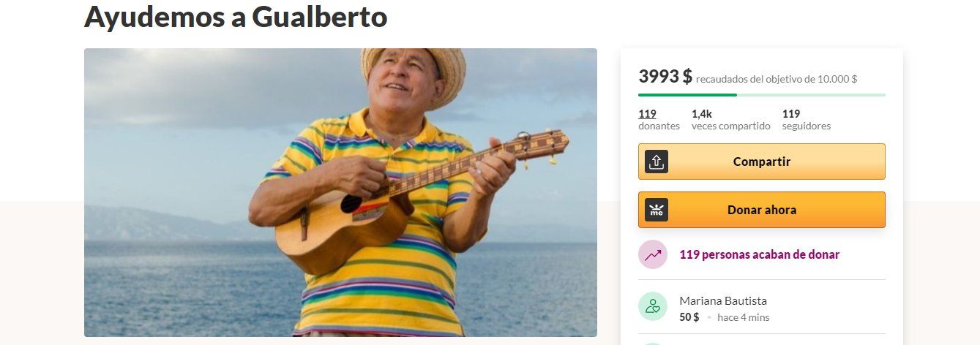Click the 'hace 4 mins' timestamp
This screenshot has width=980, height=345.
tap(743, 317)
